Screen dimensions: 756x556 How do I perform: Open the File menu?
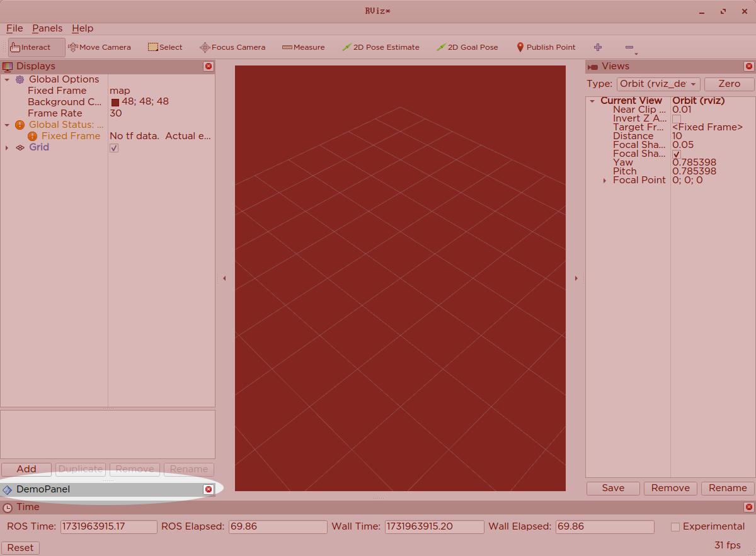[14, 28]
